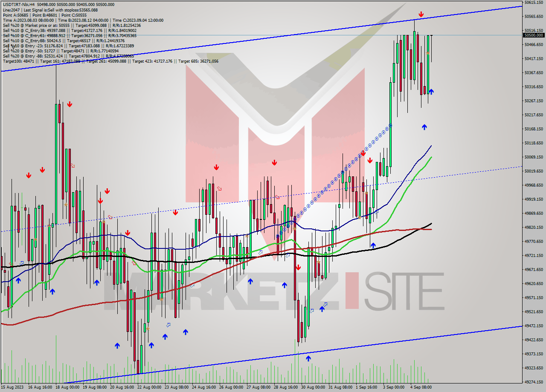Click price scale label 49472.150
Screen dimensions: 546x392
click(x=534, y=326)
